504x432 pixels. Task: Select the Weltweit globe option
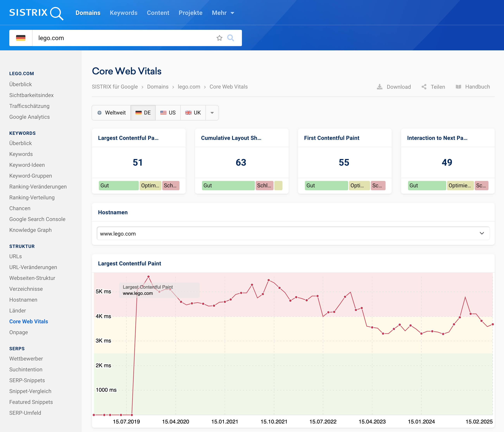(x=111, y=113)
